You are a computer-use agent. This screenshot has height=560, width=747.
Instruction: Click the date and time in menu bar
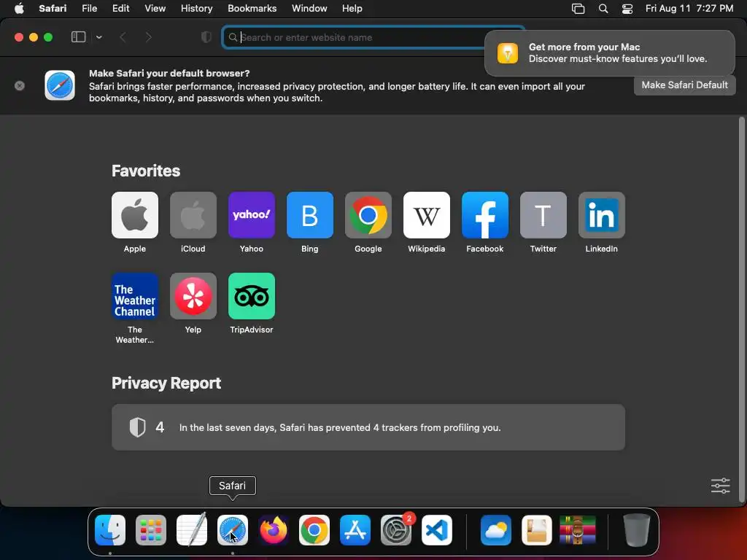[689, 8]
